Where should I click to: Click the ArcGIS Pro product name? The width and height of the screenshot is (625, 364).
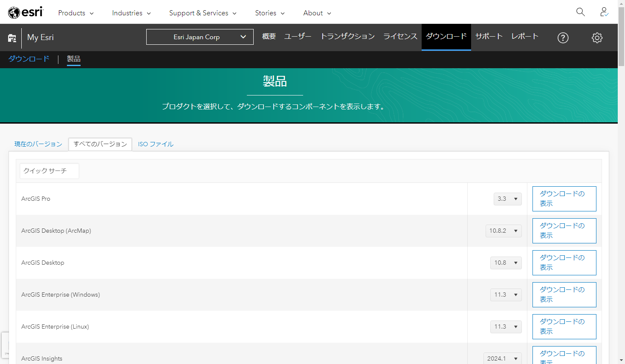point(36,199)
